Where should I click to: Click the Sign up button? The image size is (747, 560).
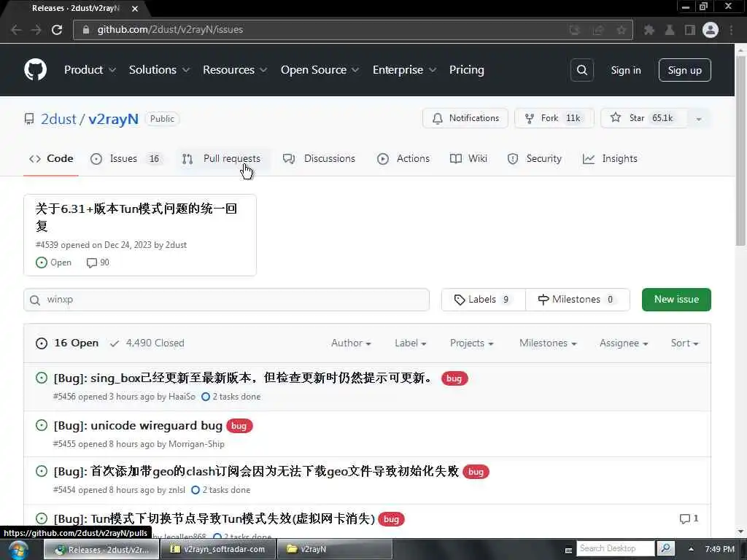point(684,70)
